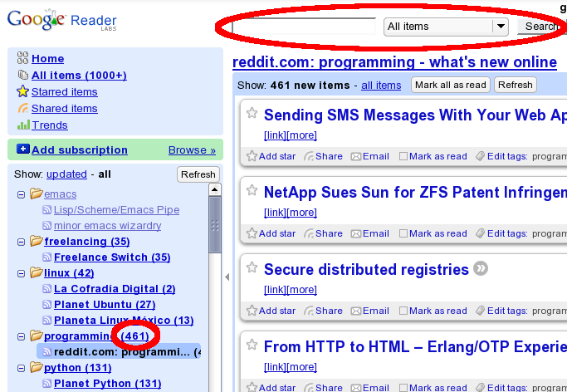567x392 pixels.
Task: Click the Trends bar chart icon
Action: (23, 125)
